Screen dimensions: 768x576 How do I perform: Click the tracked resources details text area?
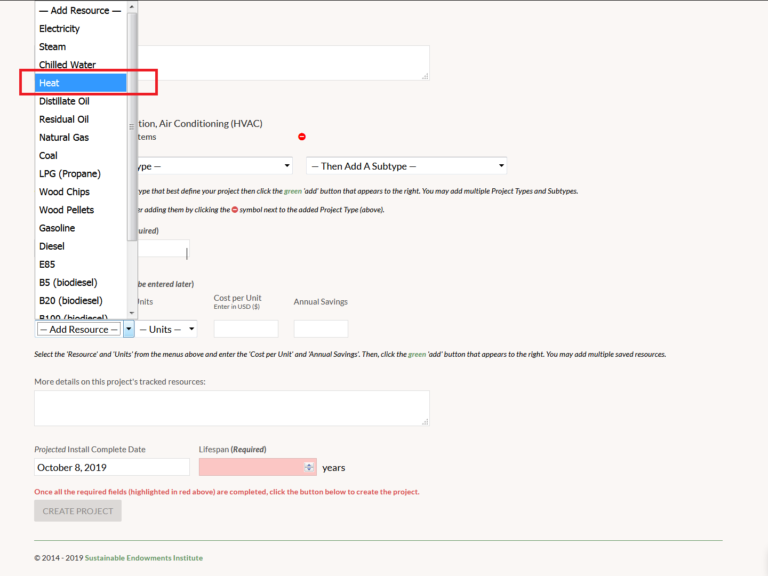click(x=232, y=408)
